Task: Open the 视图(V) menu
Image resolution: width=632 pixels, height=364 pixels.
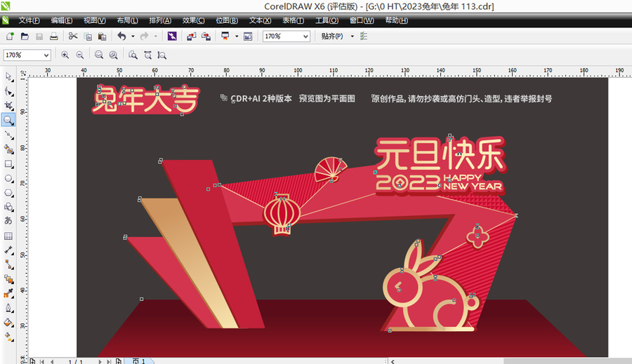Action: pyautogui.click(x=95, y=20)
